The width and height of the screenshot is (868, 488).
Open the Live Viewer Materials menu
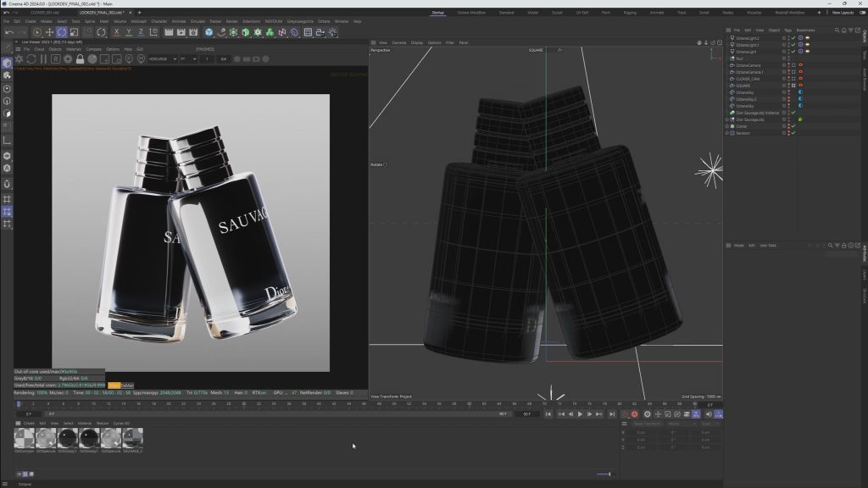coord(74,49)
